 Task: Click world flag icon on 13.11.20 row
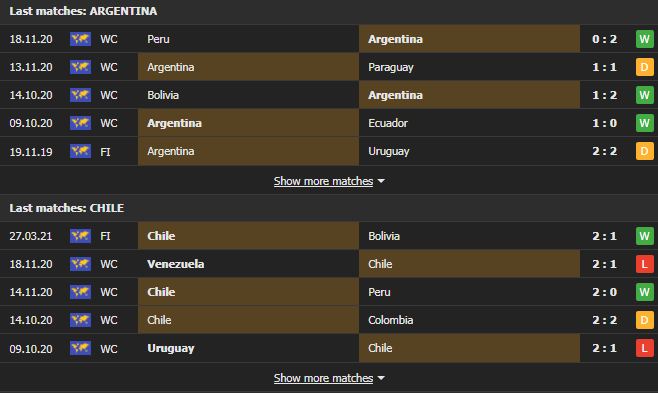80,67
